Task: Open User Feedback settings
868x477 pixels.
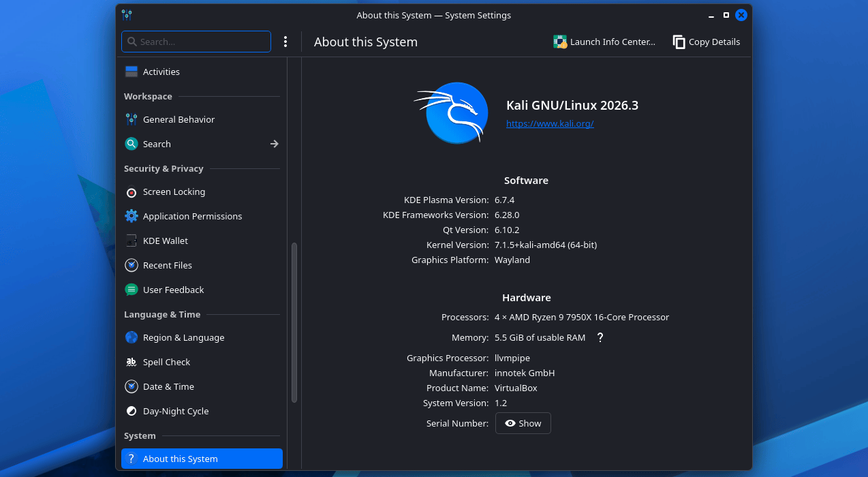Action: click(202, 290)
